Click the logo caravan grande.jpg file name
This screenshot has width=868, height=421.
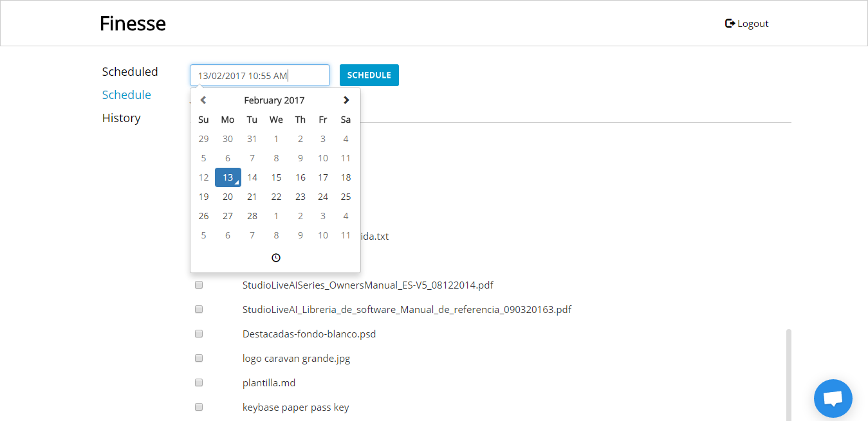point(297,359)
